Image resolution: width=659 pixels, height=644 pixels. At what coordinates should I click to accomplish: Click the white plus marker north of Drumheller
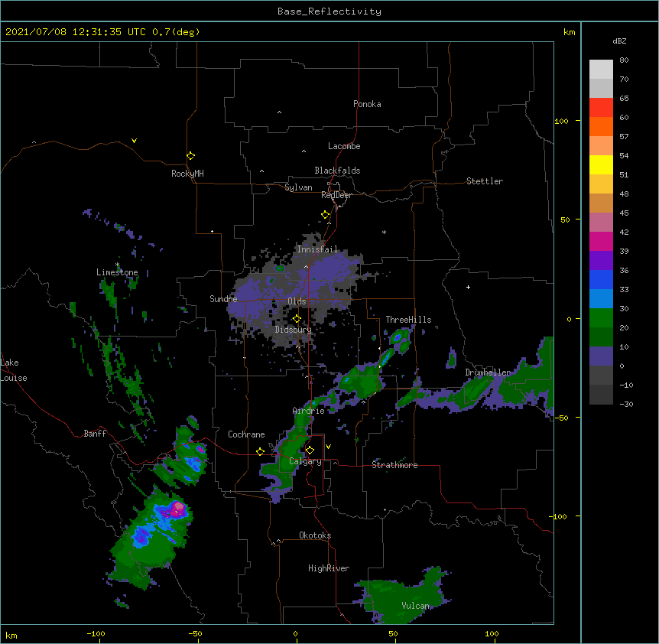[468, 287]
